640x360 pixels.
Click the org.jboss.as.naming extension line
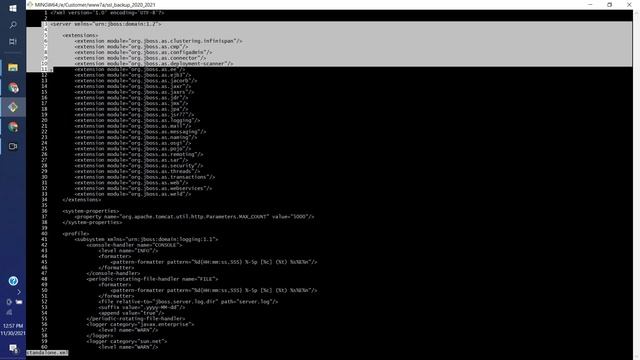tap(136, 138)
